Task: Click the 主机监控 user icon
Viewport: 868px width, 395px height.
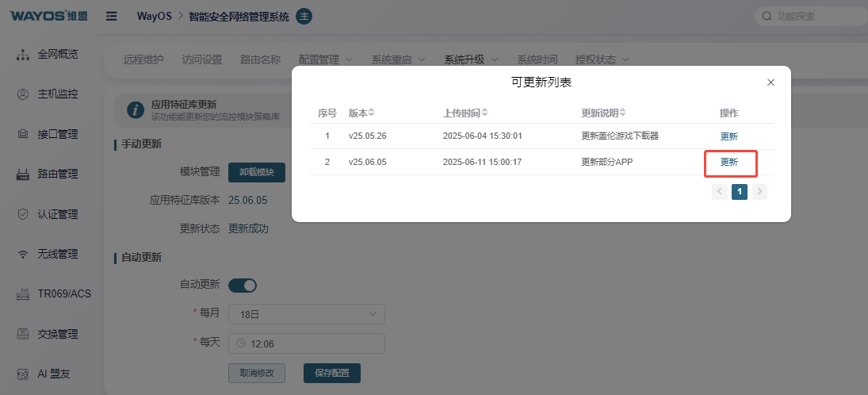Action: tap(23, 94)
